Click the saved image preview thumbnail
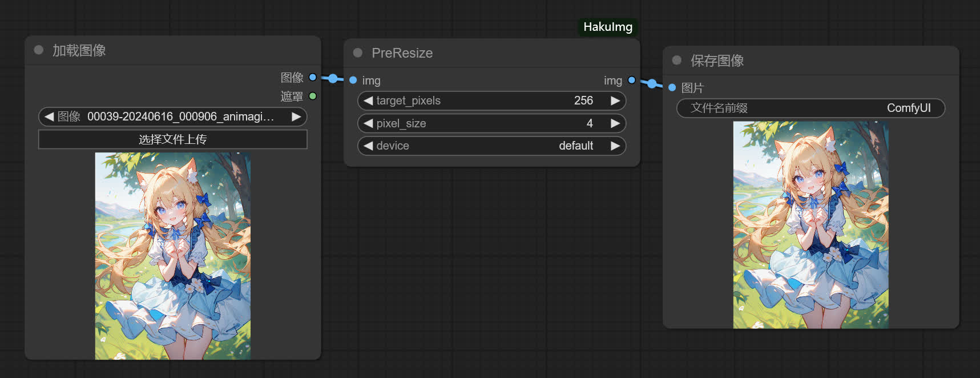The height and width of the screenshot is (378, 980). [810, 225]
